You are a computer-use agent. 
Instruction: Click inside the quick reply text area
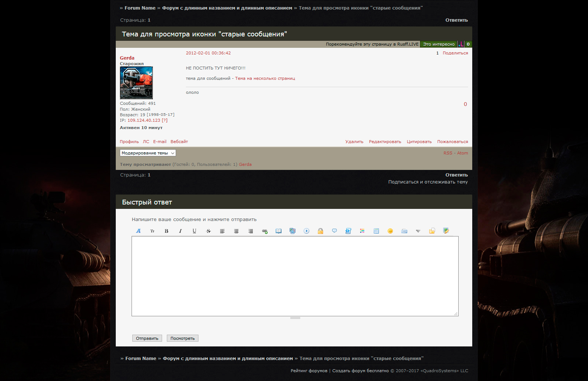(x=295, y=276)
